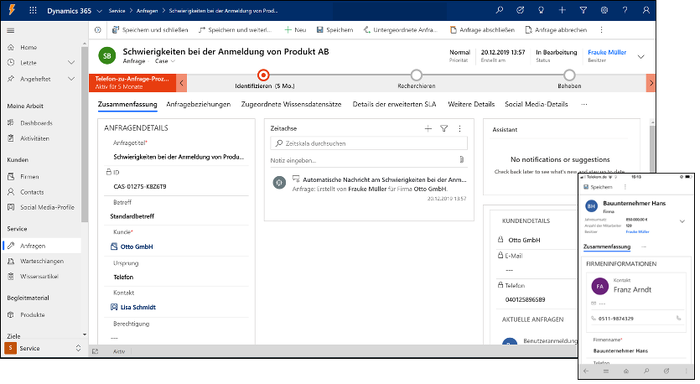
Task: Select the Beheben process stage
Action: (569, 75)
